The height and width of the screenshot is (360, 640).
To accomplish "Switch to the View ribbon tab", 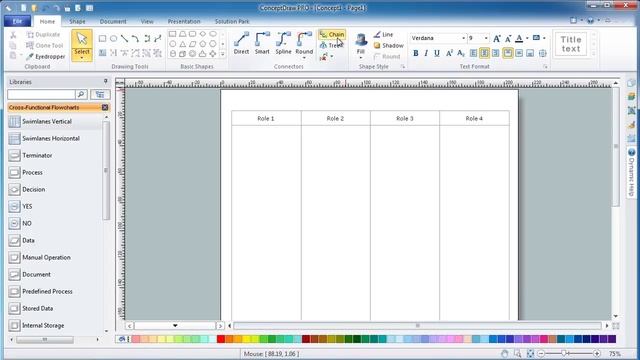I will click(147, 21).
